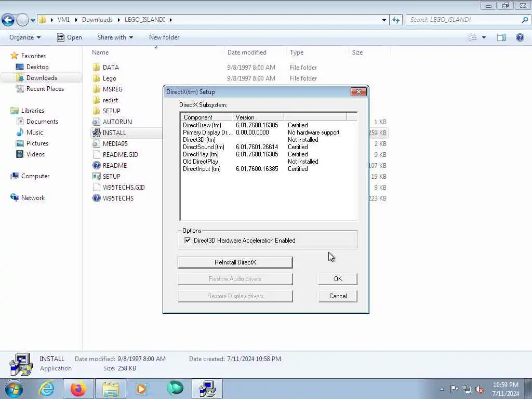Select the W95TECHS help file icon
Screen dimensions: 532x399
96,198
